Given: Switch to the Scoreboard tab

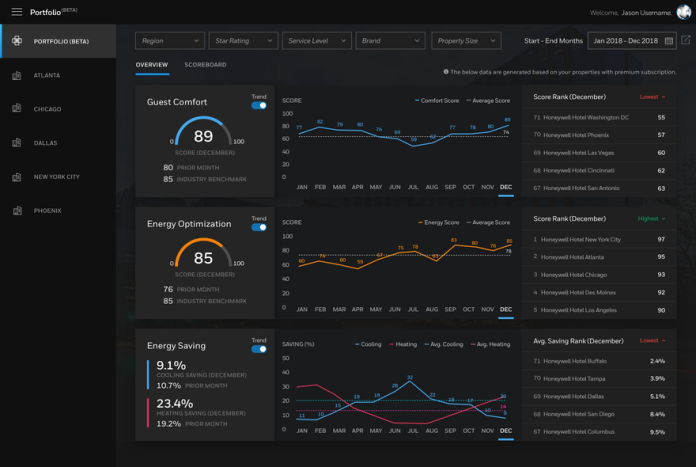Looking at the screenshot, I should click(205, 65).
